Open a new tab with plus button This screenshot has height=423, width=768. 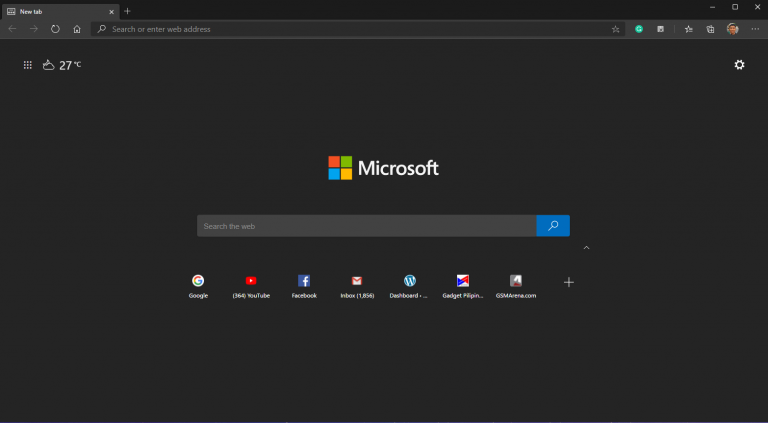point(127,11)
